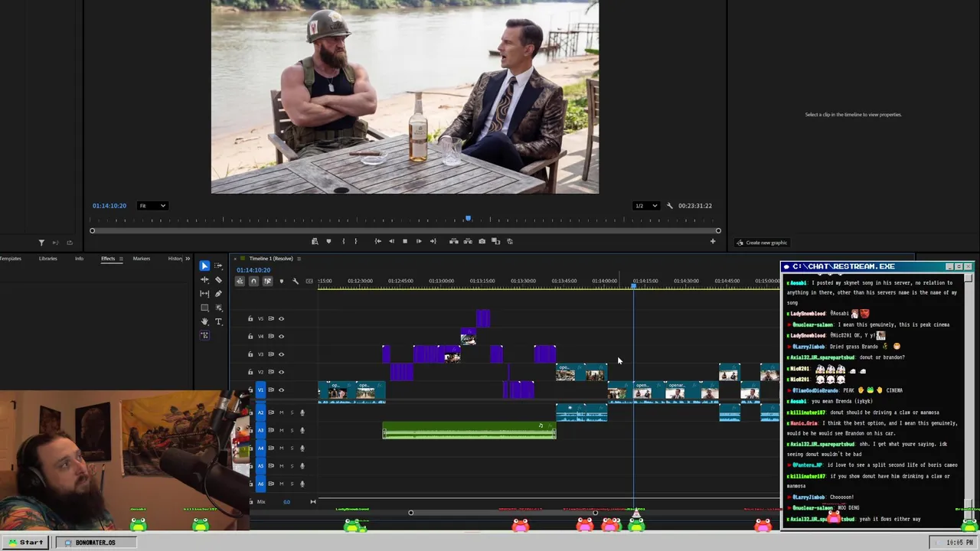The width and height of the screenshot is (980, 551).
Task: Switch to the History tab
Action: (x=175, y=259)
